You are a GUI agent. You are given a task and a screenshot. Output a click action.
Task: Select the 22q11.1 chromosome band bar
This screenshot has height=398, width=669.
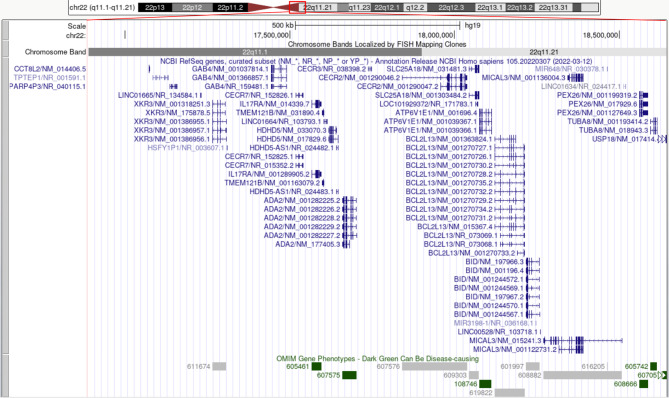tap(255, 52)
